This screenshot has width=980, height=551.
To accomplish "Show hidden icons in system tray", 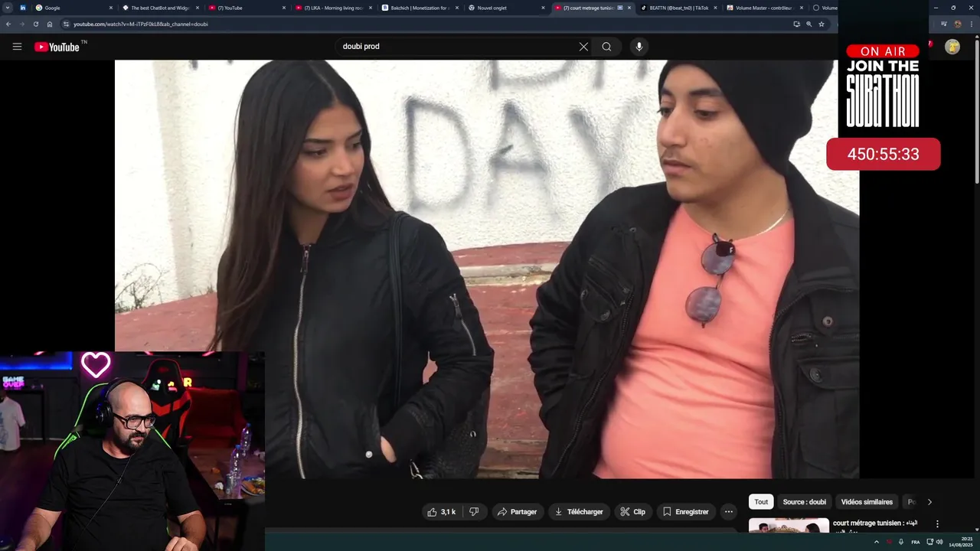I will tap(877, 542).
